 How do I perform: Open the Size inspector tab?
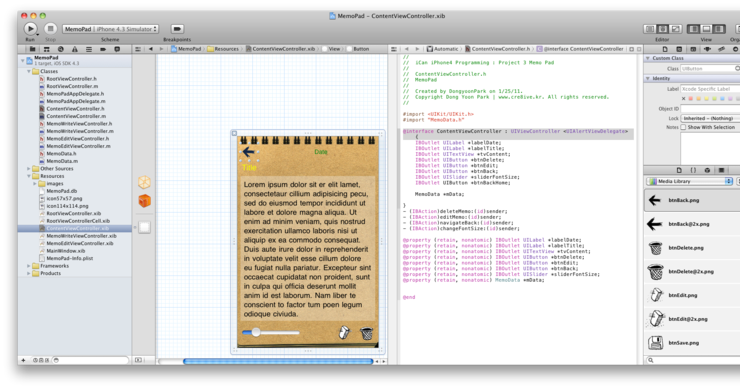[722, 49]
